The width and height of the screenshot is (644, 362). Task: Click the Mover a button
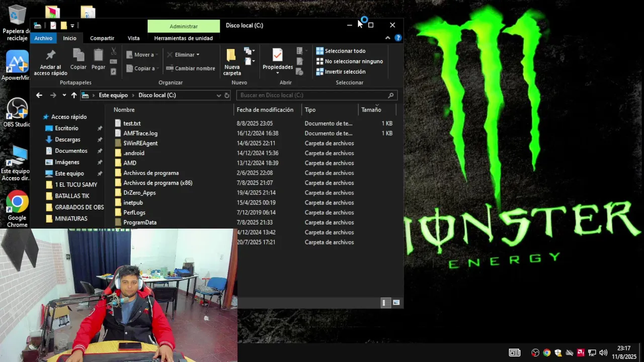coord(141,54)
